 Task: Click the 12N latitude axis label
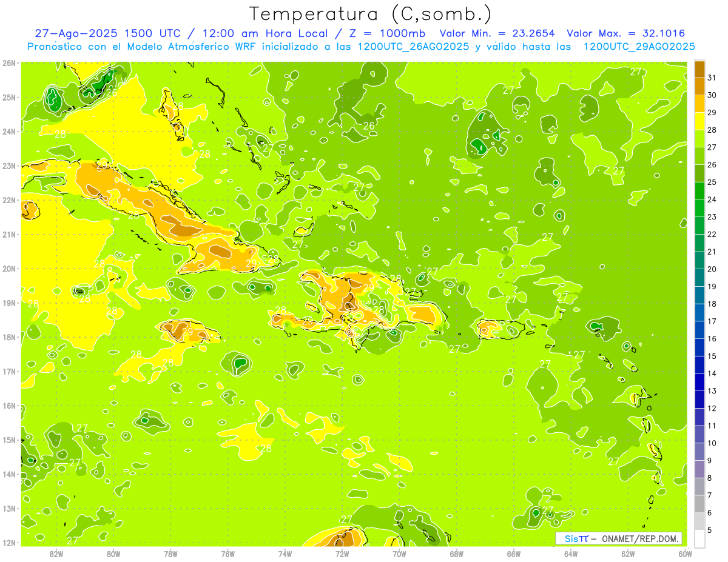click(x=9, y=543)
